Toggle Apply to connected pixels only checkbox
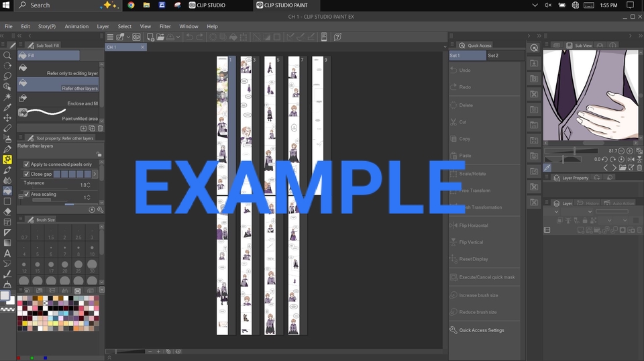 click(26, 164)
